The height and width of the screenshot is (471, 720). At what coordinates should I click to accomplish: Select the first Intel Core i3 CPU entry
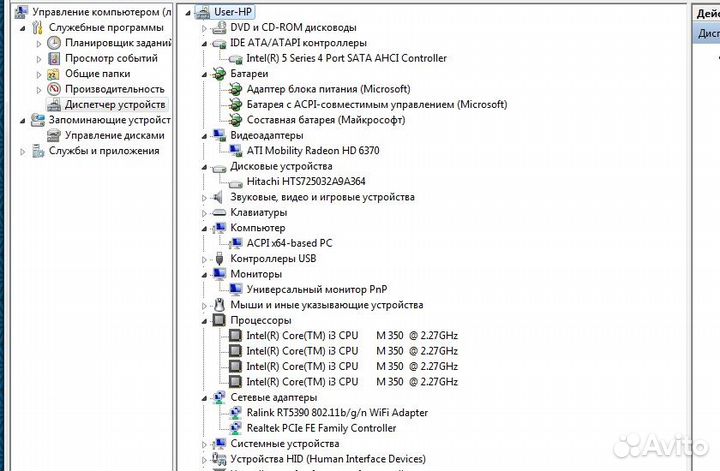352,336
